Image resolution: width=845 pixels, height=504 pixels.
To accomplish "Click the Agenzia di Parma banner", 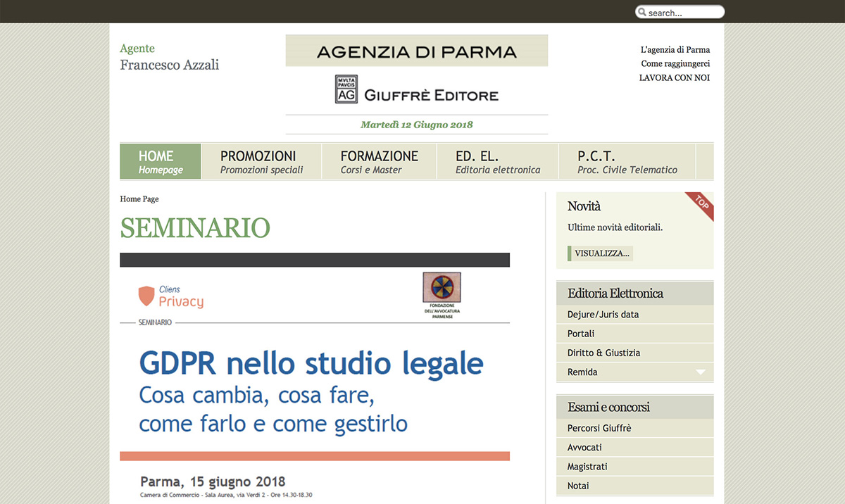I will click(x=417, y=51).
